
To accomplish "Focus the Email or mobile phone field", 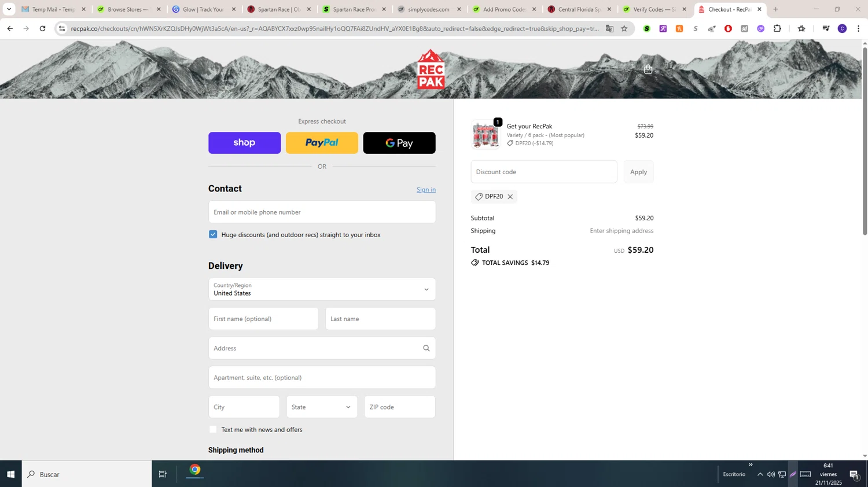I will [x=322, y=212].
